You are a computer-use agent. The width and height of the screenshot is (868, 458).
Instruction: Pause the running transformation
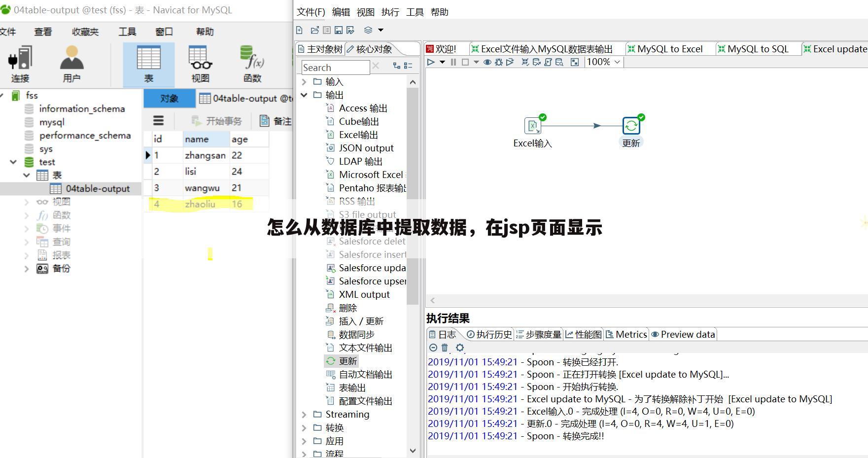click(x=453, y=62)
